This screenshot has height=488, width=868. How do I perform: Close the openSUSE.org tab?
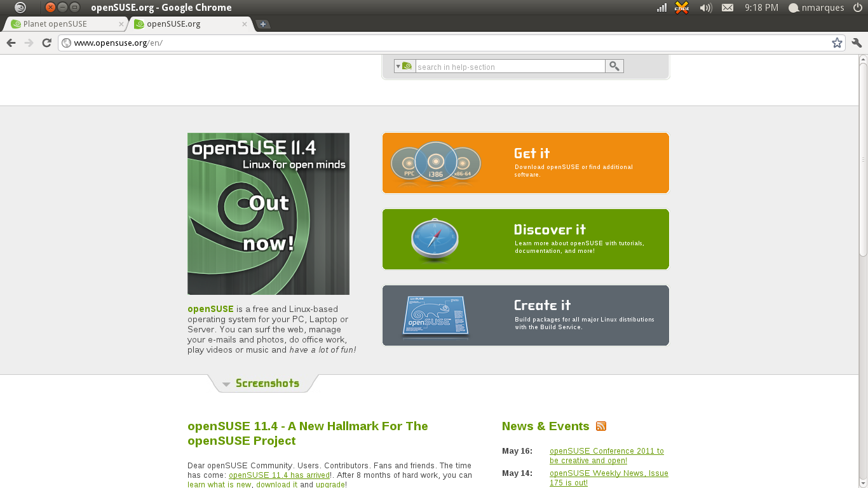coord(245,24)
